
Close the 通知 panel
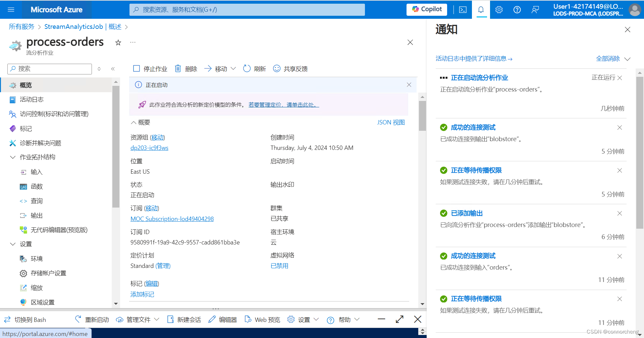coord(628,30)
